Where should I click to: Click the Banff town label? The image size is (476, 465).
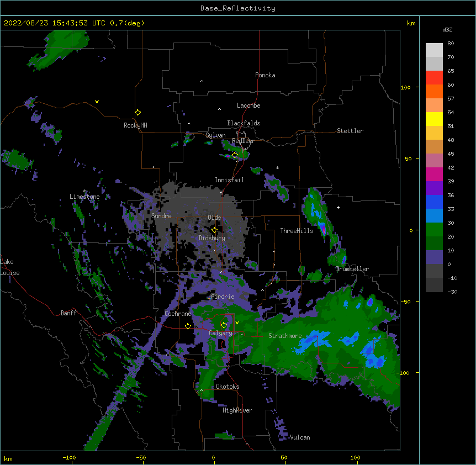(68, 313)
